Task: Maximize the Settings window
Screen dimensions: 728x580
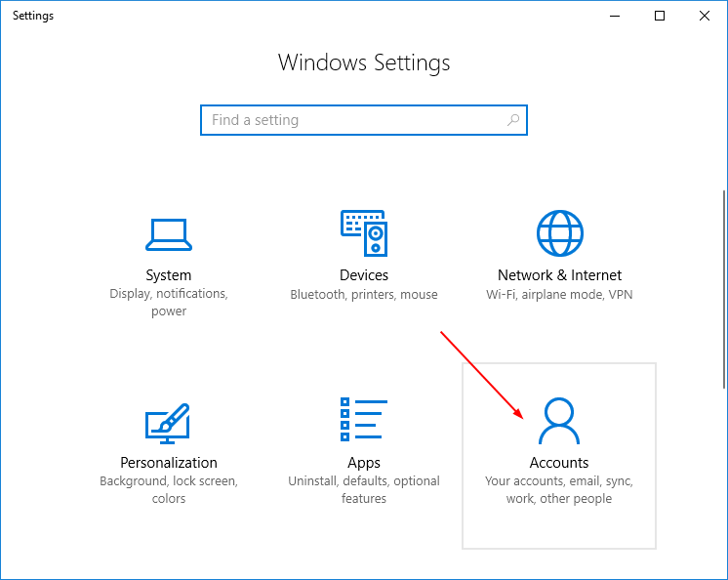Action: point(661,16)
